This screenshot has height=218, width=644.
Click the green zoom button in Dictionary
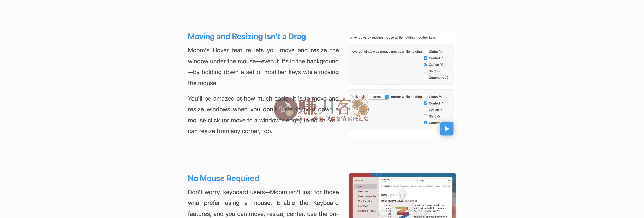pyautogui.click(x=362, y=180)
